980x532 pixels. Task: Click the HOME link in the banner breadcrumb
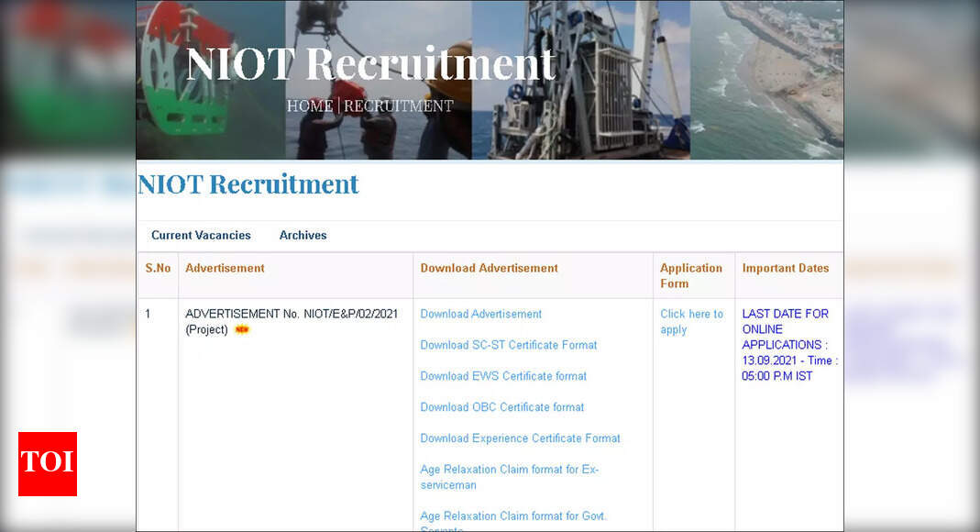[310, 105]
